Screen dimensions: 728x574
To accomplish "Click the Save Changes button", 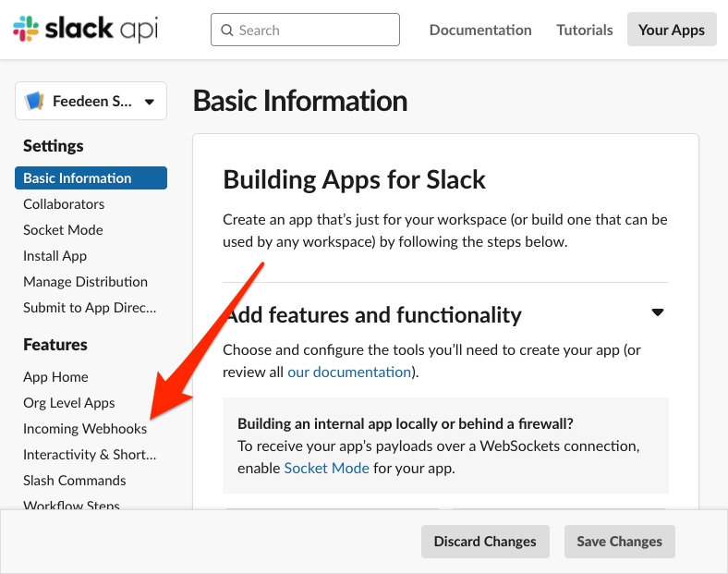I will 619,542.
